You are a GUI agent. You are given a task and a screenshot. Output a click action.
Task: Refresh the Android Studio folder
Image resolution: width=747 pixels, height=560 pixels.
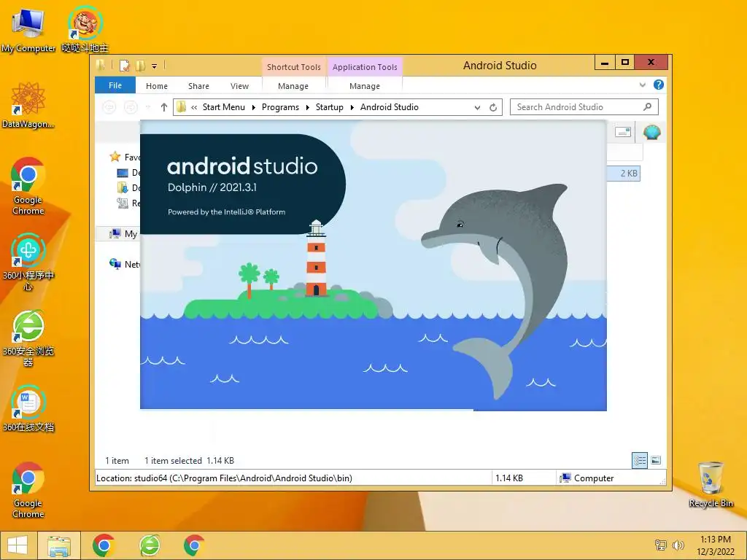[493, 108]
